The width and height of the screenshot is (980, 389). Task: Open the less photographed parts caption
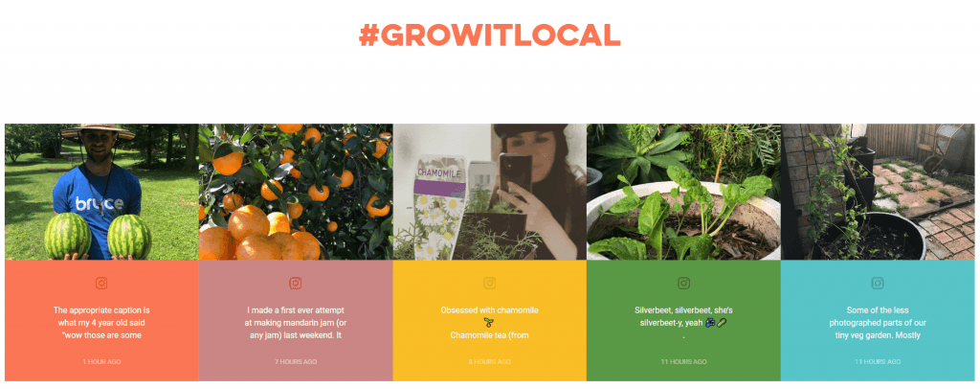pos(878,323)
